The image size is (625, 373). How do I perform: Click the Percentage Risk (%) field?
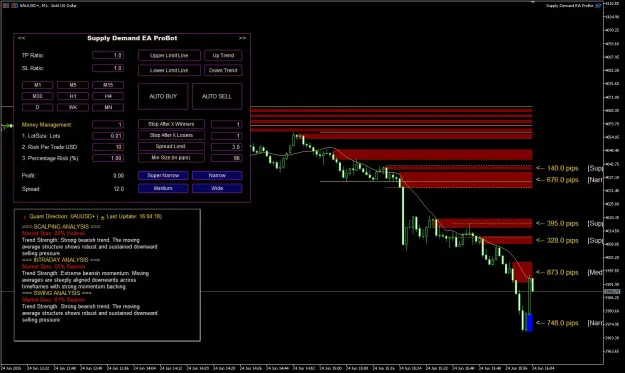108,158
